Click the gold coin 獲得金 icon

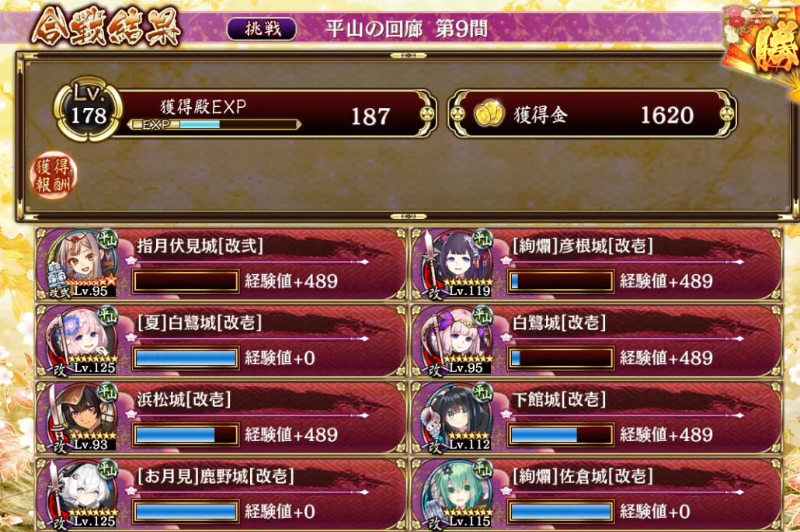tap(489, 113)
